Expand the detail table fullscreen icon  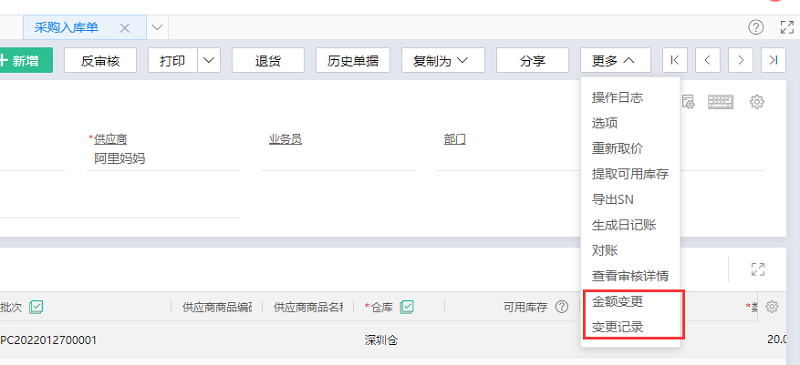(758, 269)
